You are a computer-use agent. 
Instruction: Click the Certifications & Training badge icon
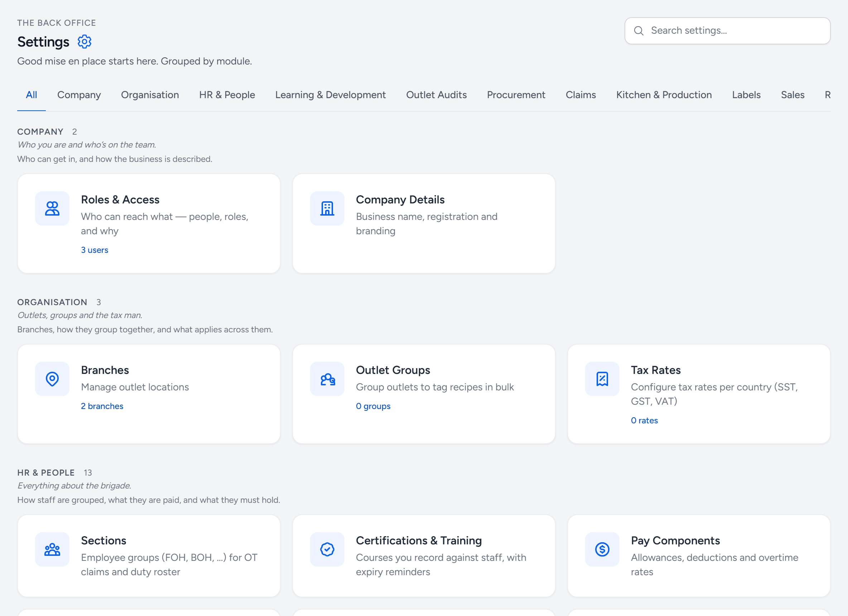pyautogui.click(x=327, y=549)
